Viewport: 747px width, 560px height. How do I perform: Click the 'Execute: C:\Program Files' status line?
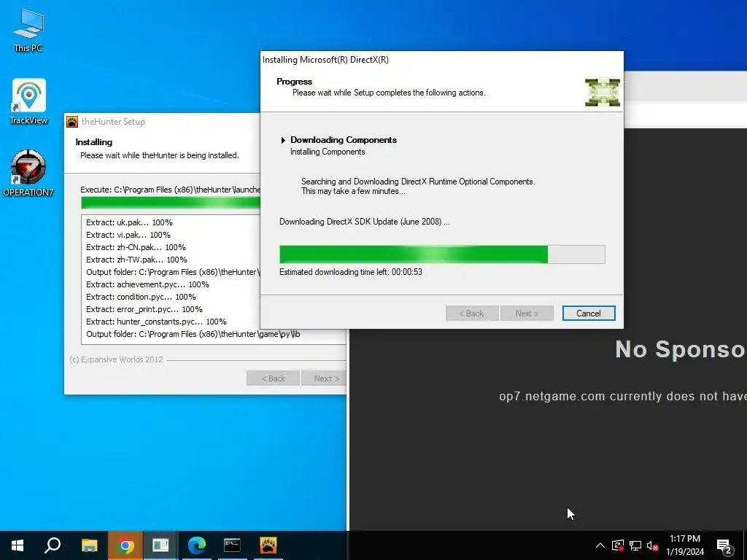coord(170,190)
